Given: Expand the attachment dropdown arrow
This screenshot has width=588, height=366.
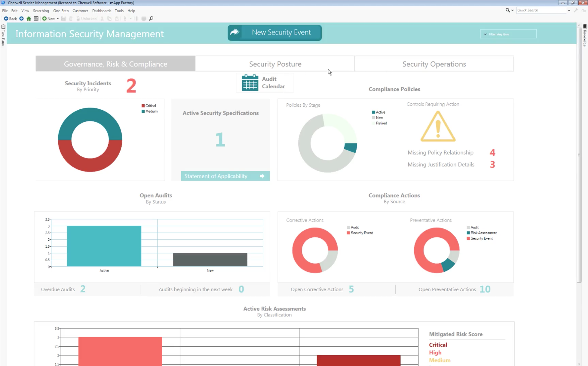Looking at the screenshot, I should [x=131, y=19].
